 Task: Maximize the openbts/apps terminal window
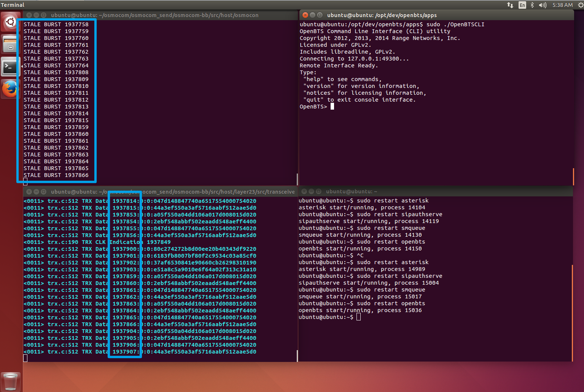coord(320,15)
